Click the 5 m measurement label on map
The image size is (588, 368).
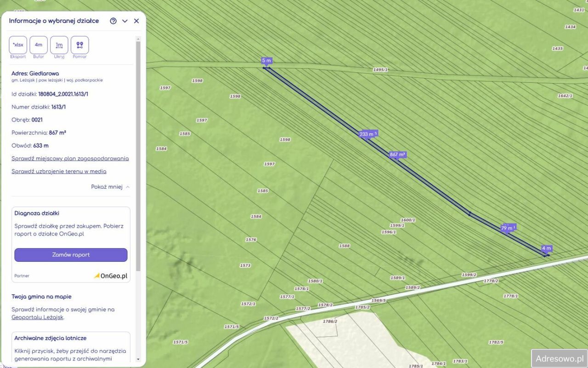click(x=266, y=61)
